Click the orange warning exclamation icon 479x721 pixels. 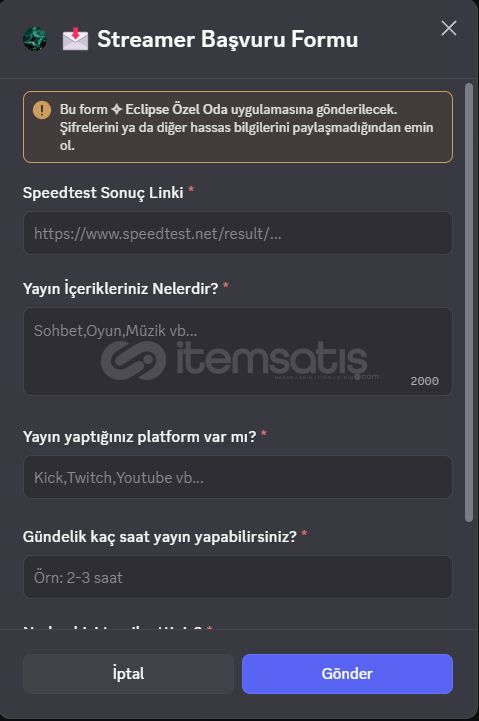42,110
